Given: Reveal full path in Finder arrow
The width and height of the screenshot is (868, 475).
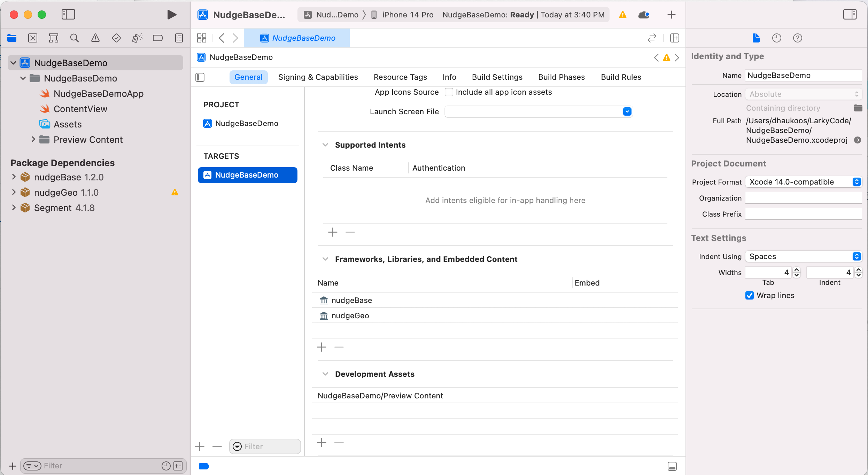Looking at the screenshot, I should [858, 140].
